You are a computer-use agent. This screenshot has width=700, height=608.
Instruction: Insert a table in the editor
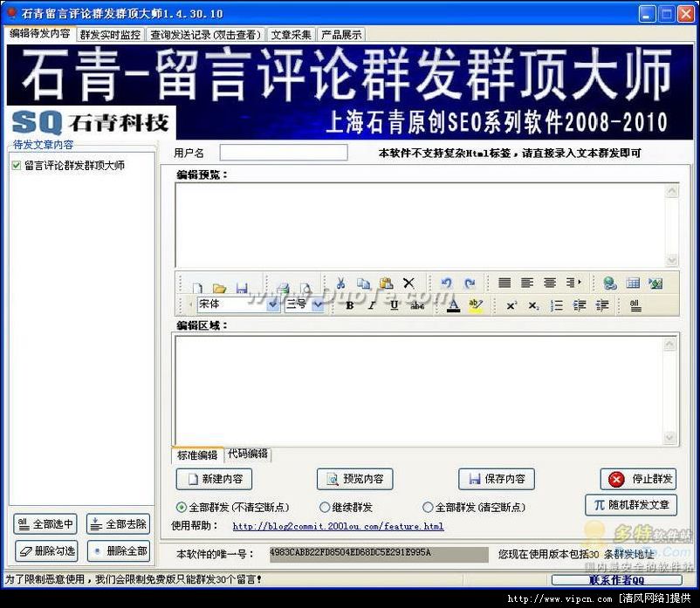click(633, 283)
